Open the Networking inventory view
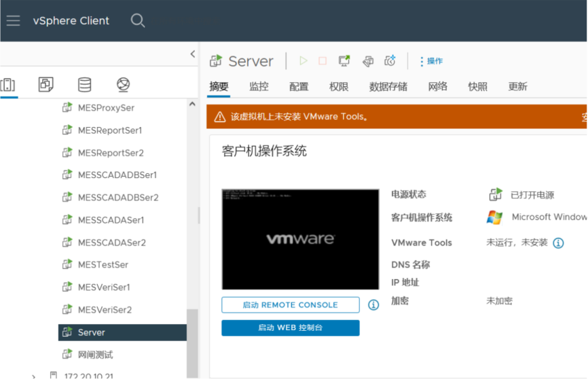 [123, 85]
